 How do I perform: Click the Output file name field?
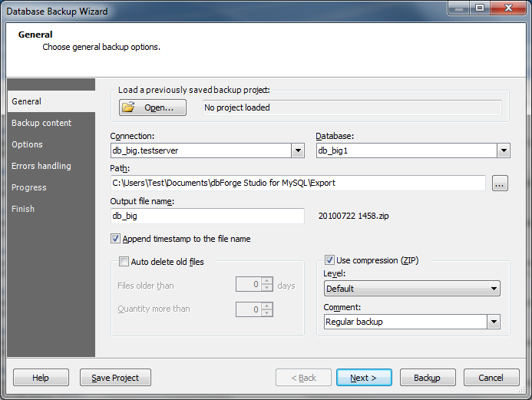[207, 216]
